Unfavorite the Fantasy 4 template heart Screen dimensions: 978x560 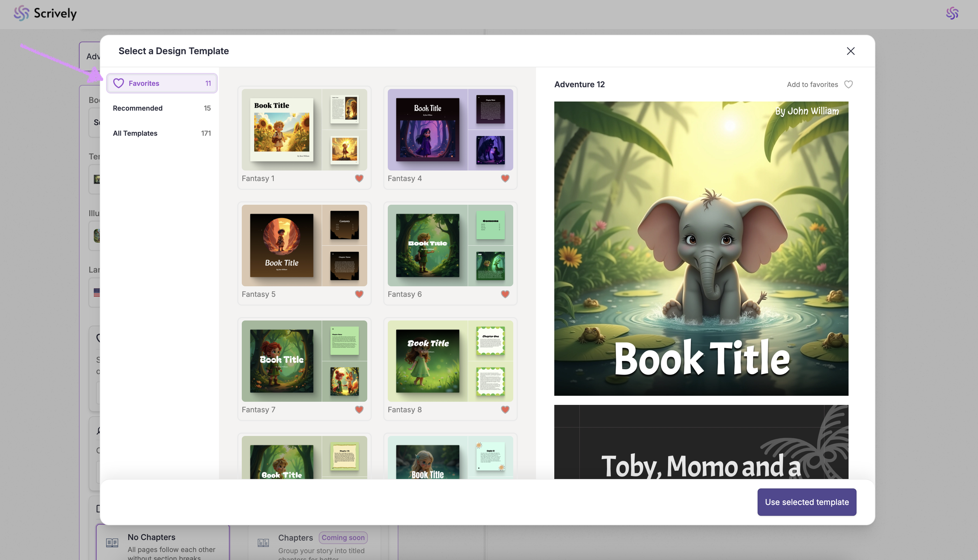[x=505, y=178]
